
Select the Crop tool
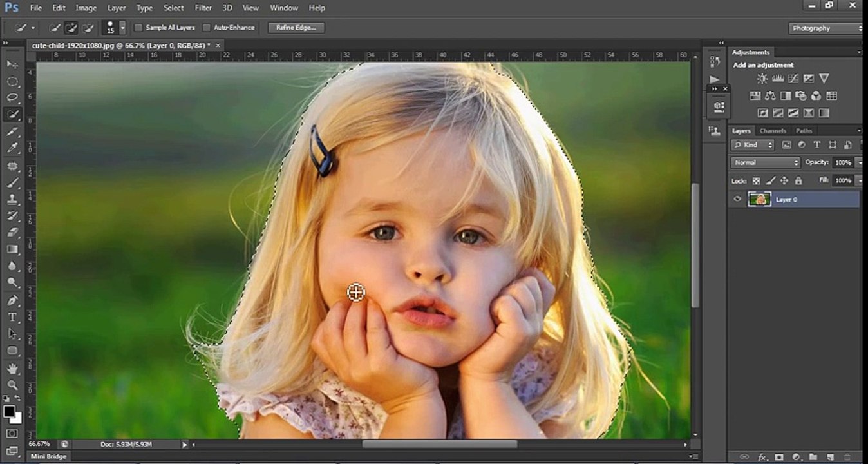[12, 131]
